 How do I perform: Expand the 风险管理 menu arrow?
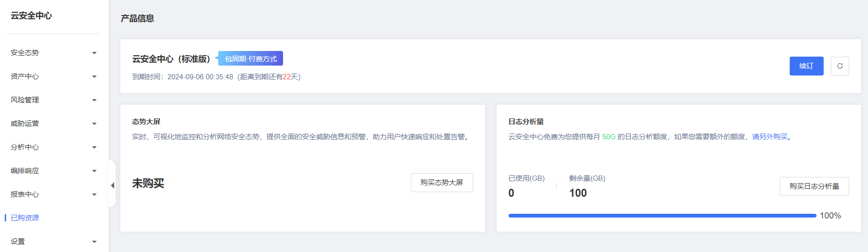click(x=94, y=100)
